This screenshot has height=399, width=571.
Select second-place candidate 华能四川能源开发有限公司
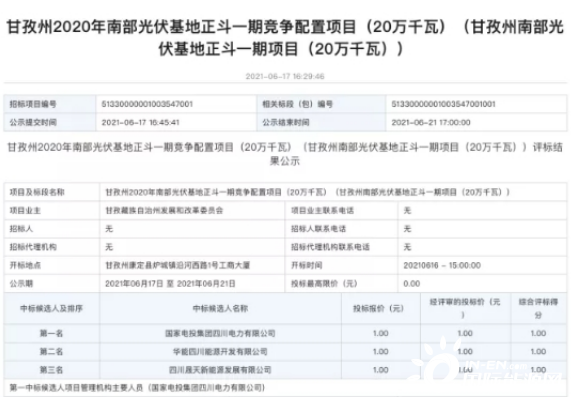220,352
